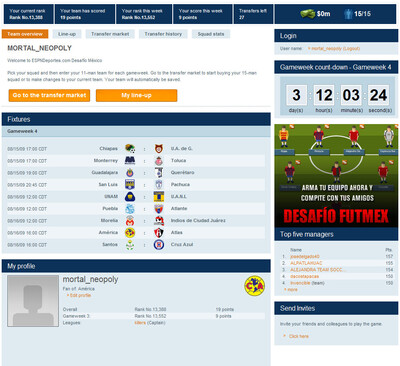Viewport: 400px width, 366px height.
Task: Select the Transfer history tab
Action: tap(163, 34)
